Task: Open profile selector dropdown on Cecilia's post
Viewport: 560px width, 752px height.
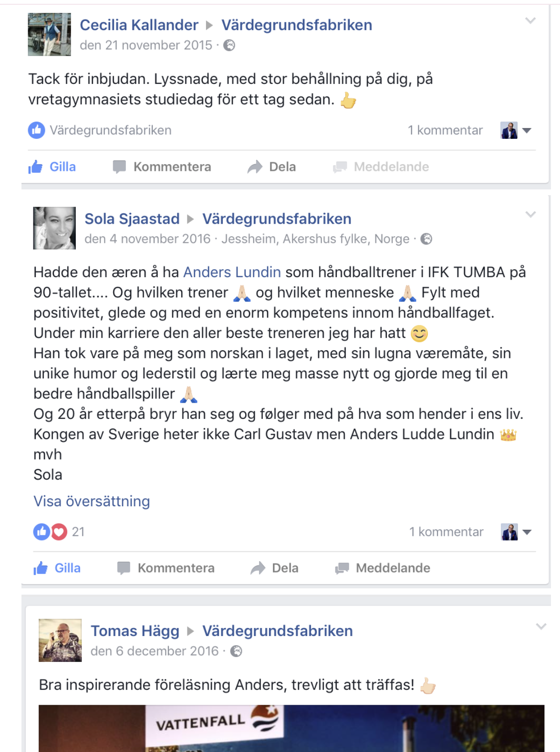Action: click(516, 130)
